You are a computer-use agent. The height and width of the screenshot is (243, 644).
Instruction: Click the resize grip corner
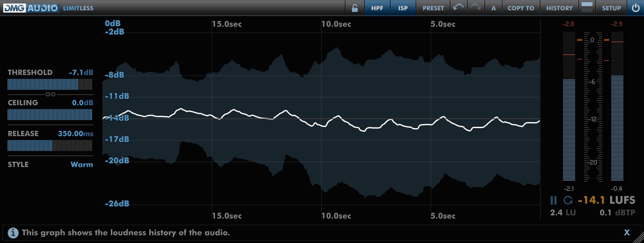(x=638, y=238)
